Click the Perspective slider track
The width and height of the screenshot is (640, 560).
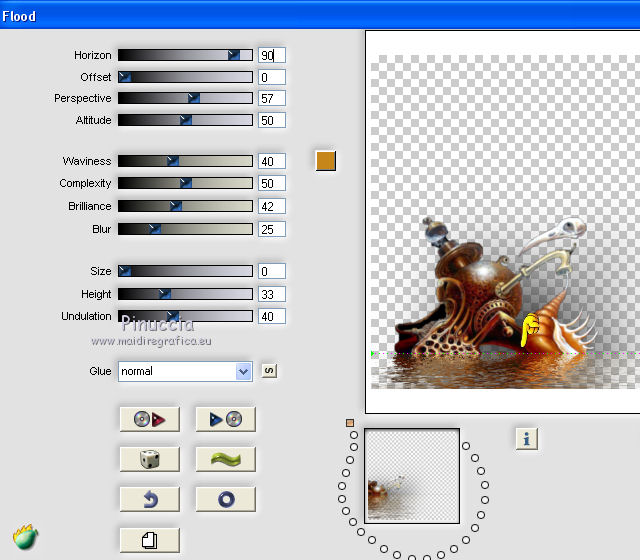tap(185, 98)
